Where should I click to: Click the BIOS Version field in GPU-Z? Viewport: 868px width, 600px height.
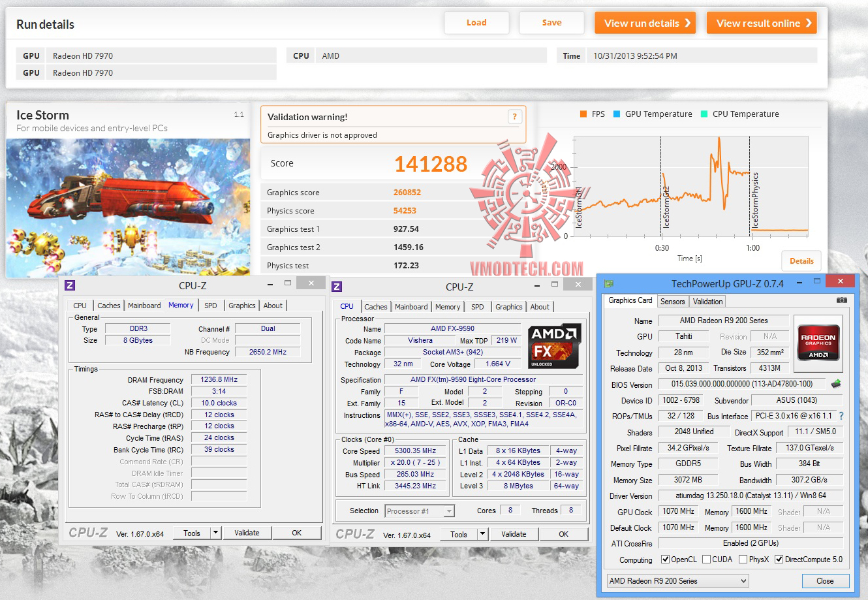point(742,384)
